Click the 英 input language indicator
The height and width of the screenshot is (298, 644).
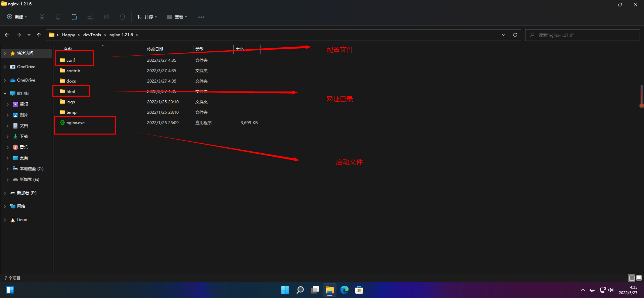coord(592,290)
